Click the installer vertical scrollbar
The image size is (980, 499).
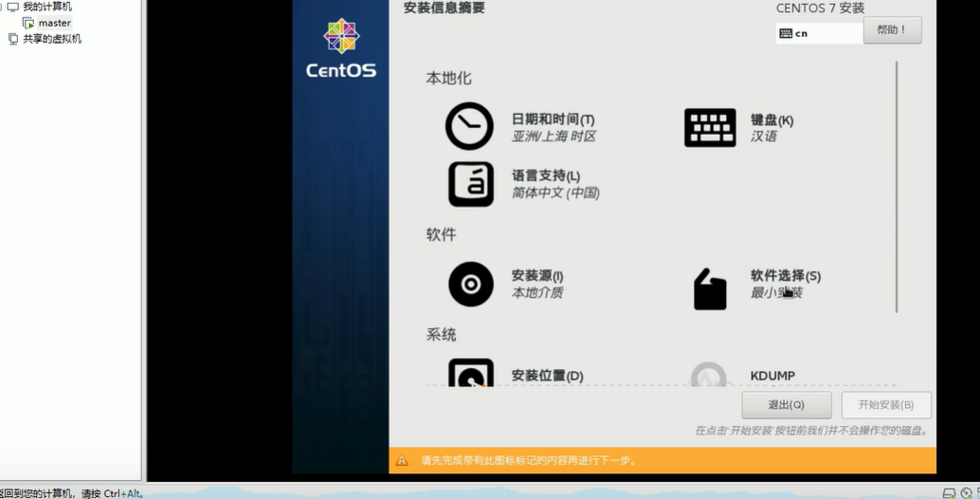(x=897, y=186)
